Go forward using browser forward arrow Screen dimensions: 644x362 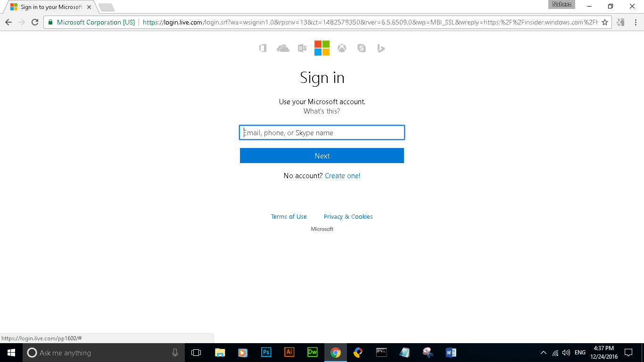[22, 22]
